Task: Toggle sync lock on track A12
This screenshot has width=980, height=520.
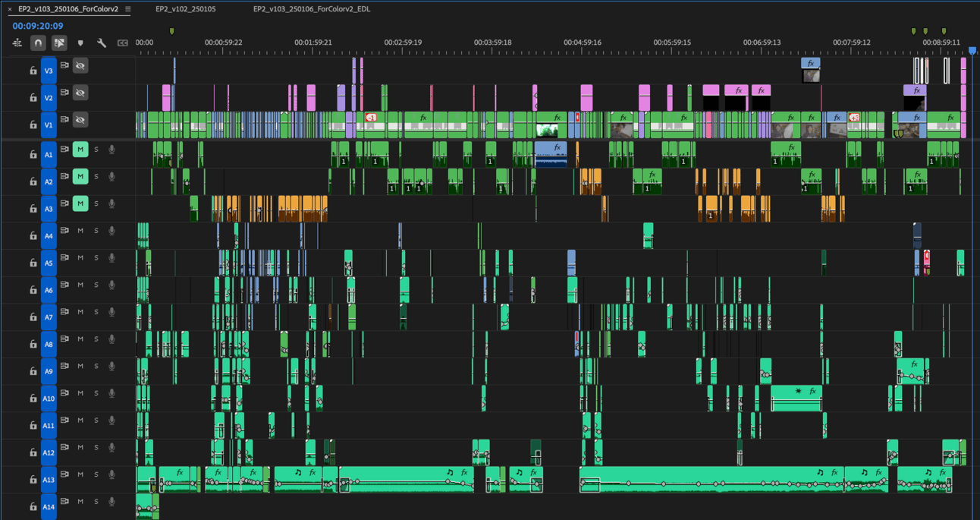Action: [64, 447]
